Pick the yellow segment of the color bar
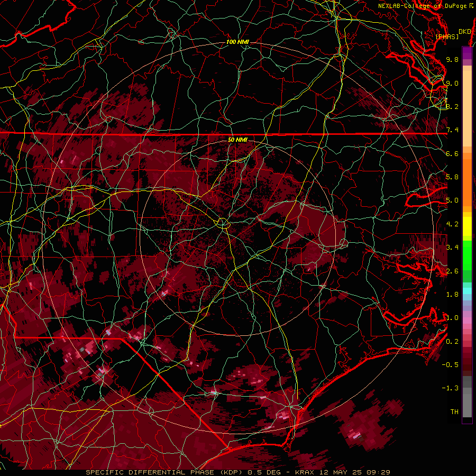 467,226
